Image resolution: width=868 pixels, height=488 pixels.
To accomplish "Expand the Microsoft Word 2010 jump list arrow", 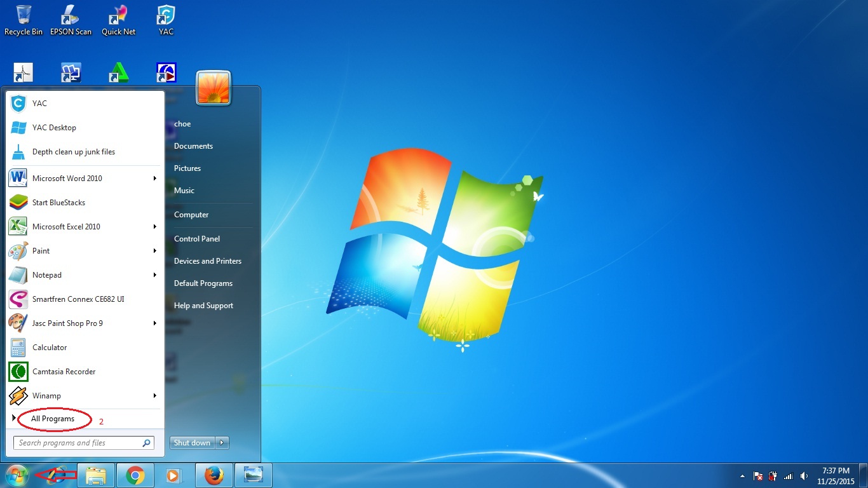I will [155, 179].
